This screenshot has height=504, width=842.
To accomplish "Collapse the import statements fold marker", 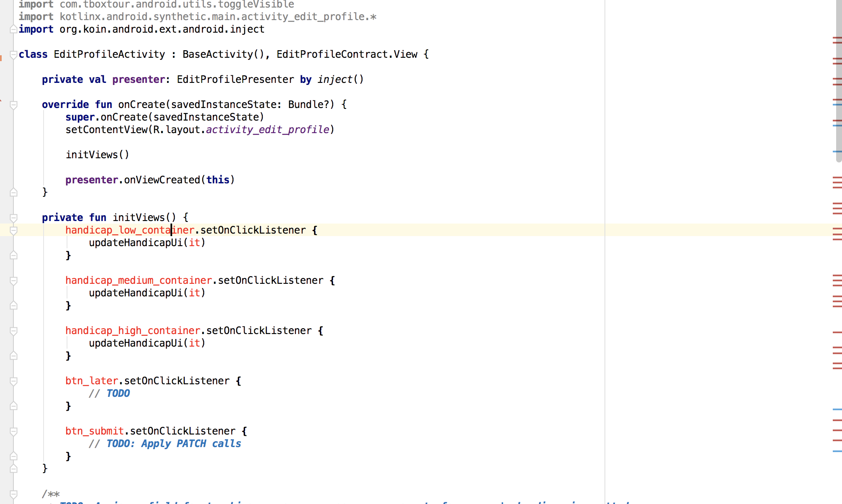I will [x=13, y=29].
